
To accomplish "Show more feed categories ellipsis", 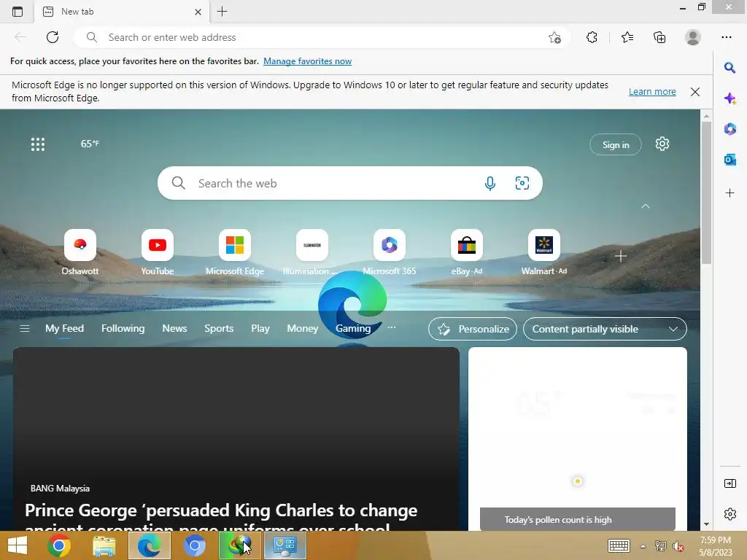I will click(x=392, y=327).
